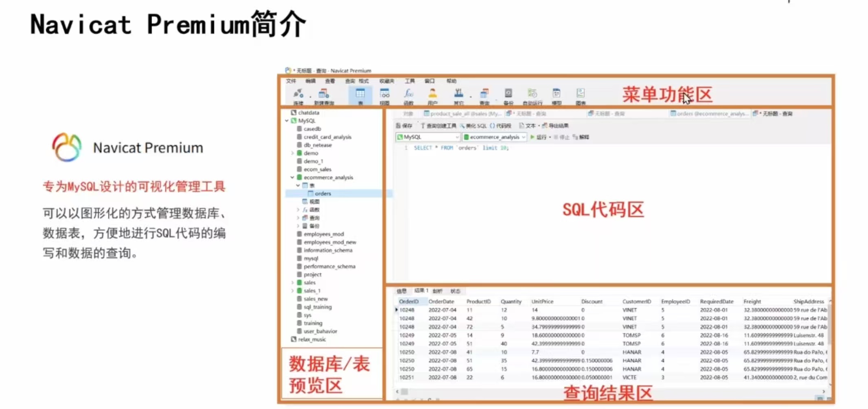Select the relax_music connection
This screenshot has height=409, width=868.
point(308,339)
